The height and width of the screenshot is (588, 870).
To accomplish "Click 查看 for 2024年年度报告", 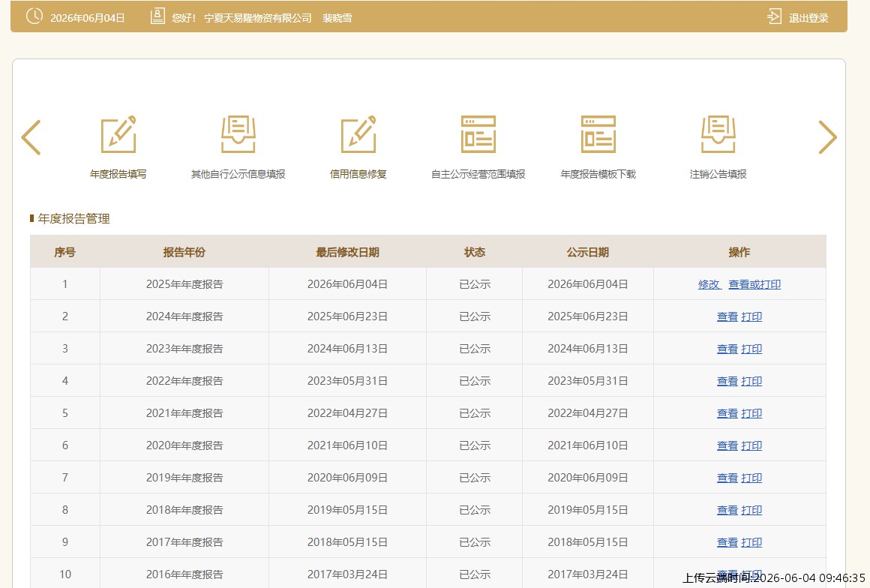I will coord(727,316).
